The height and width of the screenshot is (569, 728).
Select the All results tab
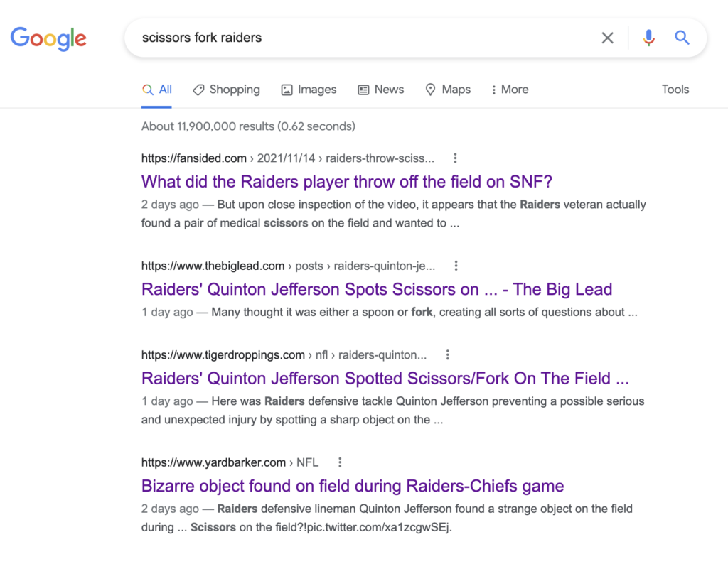[157, 90]
